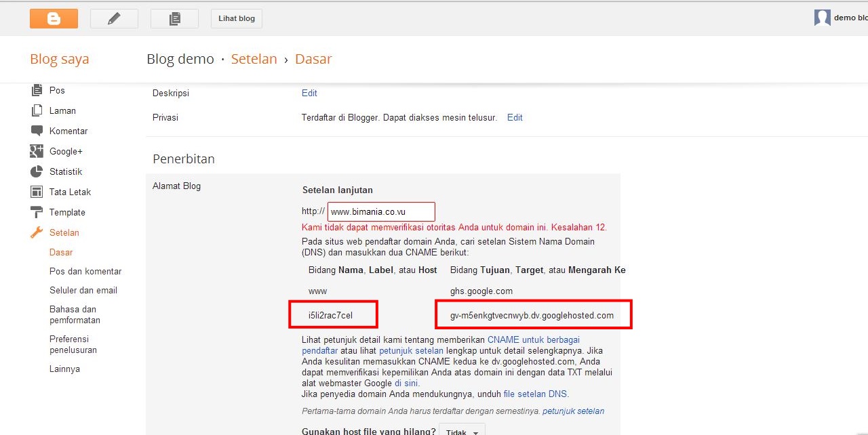Viewport: 868px width, 435px height.
Task: Download the file setelan DNS
Action: click(535, 394)
